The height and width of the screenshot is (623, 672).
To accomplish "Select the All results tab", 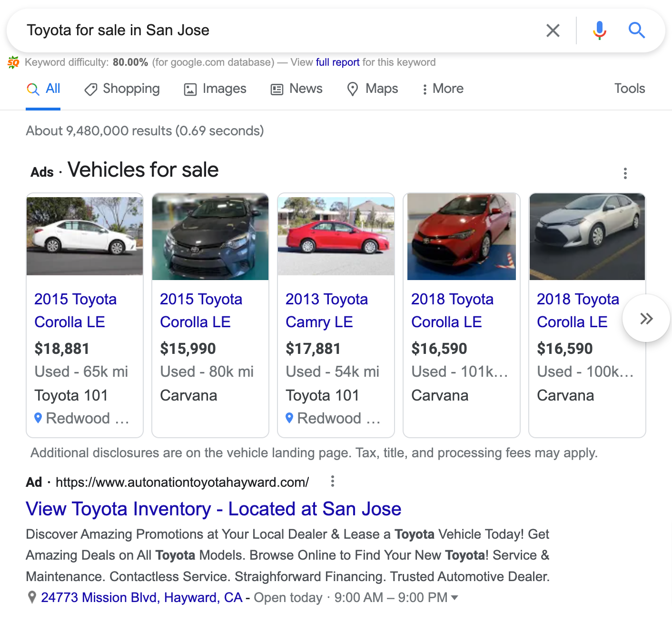I will (x=43, y=89).
